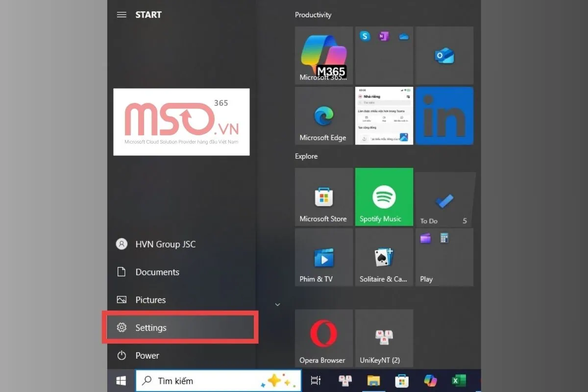The height and width of the screenshot is (392, 588).
Task: Collapse the tile section using the chevron arrow
Action: 278,304
